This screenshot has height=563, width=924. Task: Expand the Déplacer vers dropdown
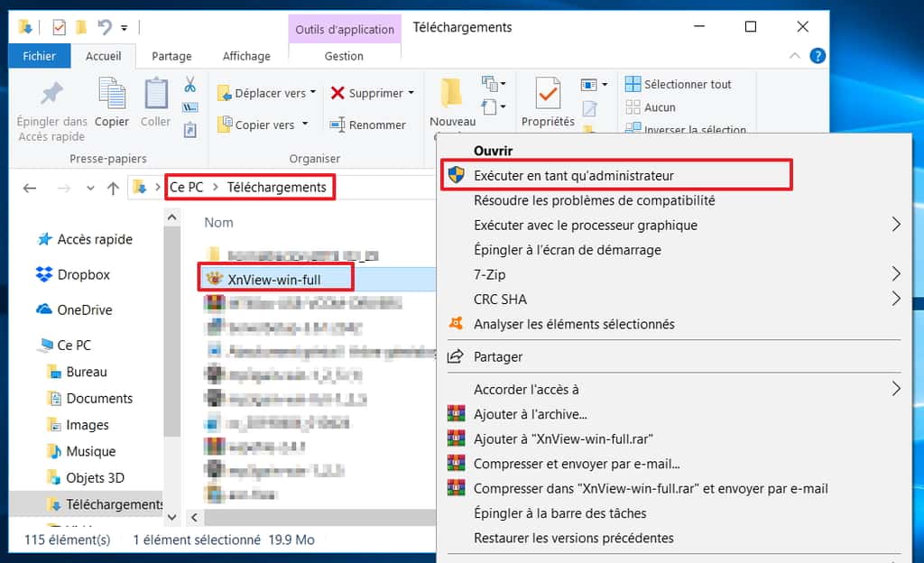coord(313,92)
